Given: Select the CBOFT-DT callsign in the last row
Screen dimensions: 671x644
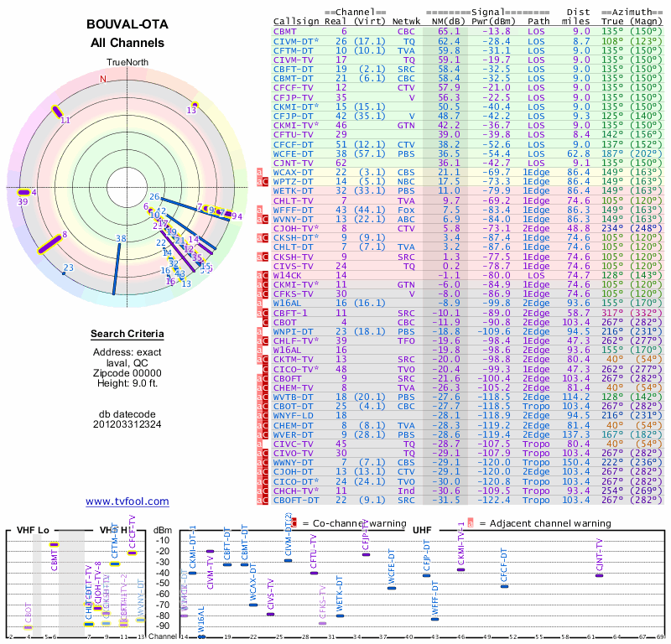Looking at the screenshot, I should (x=296, y=500).
